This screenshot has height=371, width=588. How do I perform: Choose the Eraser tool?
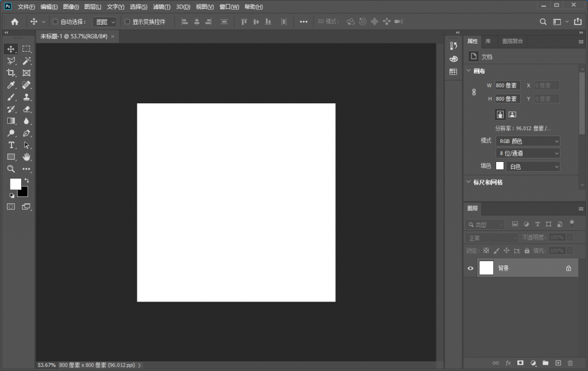[26, 109]
